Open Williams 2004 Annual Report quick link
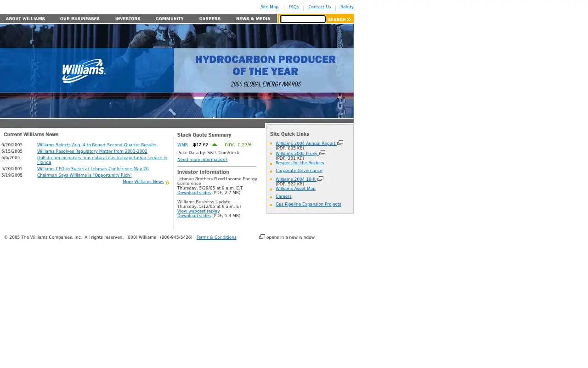The height and width of the screenshot is (368, 588). [x=305, y=144]
